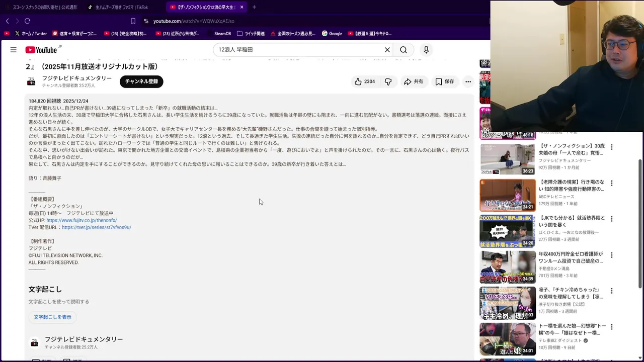The image size is (644, 362).
Task: Open 遠雷＋吸雷が一つに bookmark
Action: [74, 34]
